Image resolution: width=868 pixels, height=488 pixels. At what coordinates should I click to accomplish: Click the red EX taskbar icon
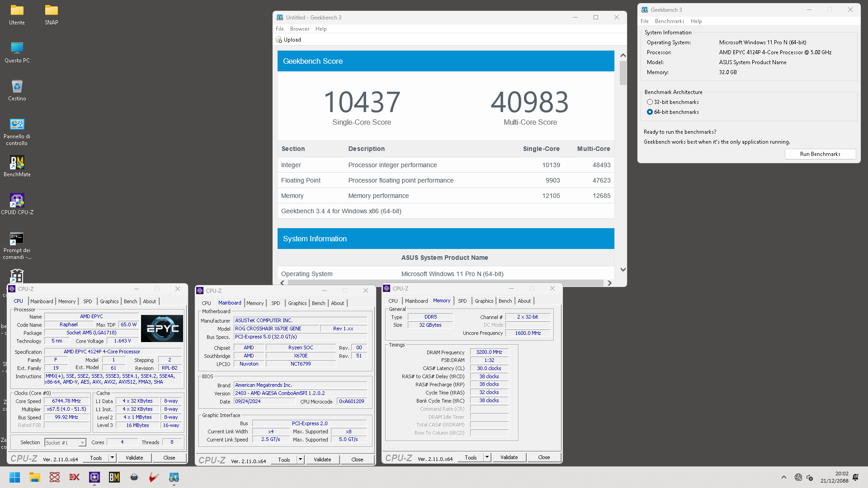point(75,477)
